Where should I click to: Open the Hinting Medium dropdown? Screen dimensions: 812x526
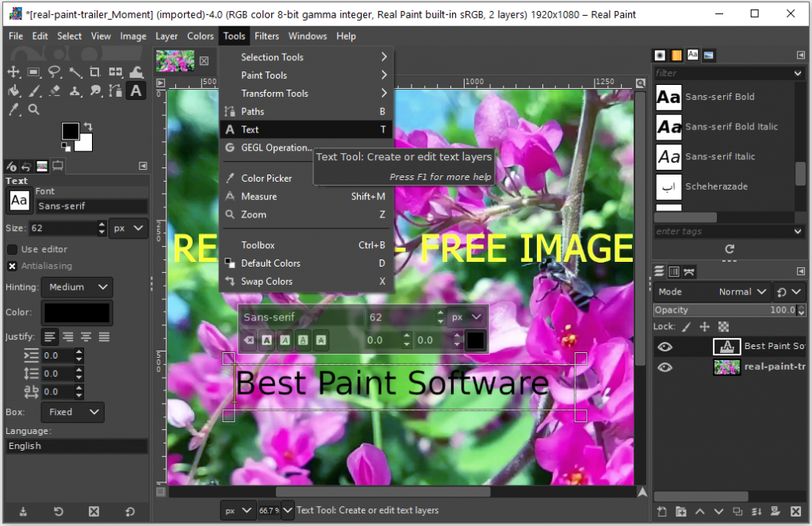77,287
